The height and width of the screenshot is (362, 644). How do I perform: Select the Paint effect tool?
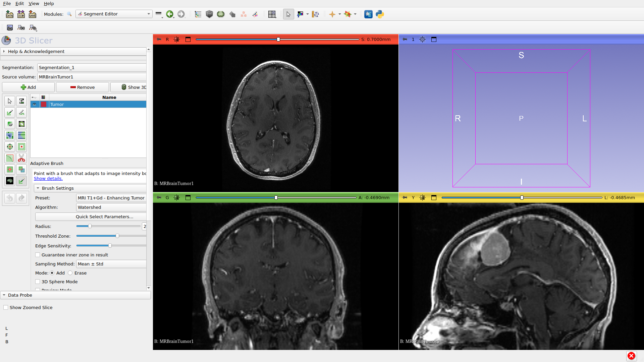10,113
